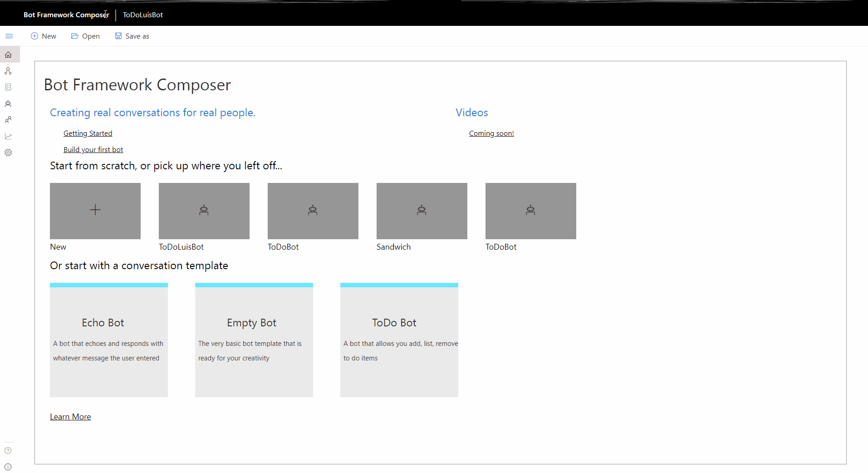
Task: Follow the Coming soon! videos link
Action: tap(491, 133)
